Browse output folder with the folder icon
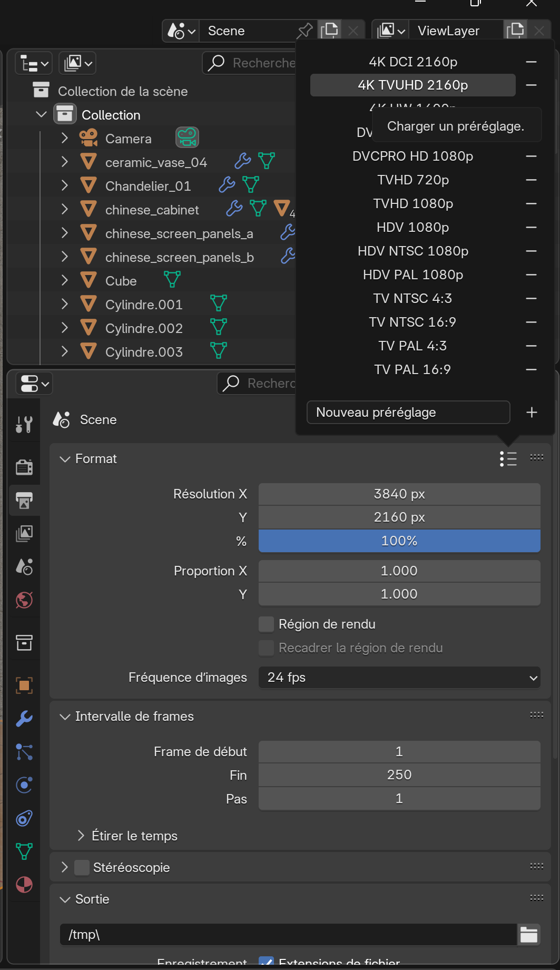Screen dimensions: 560x970 point(528,935)
